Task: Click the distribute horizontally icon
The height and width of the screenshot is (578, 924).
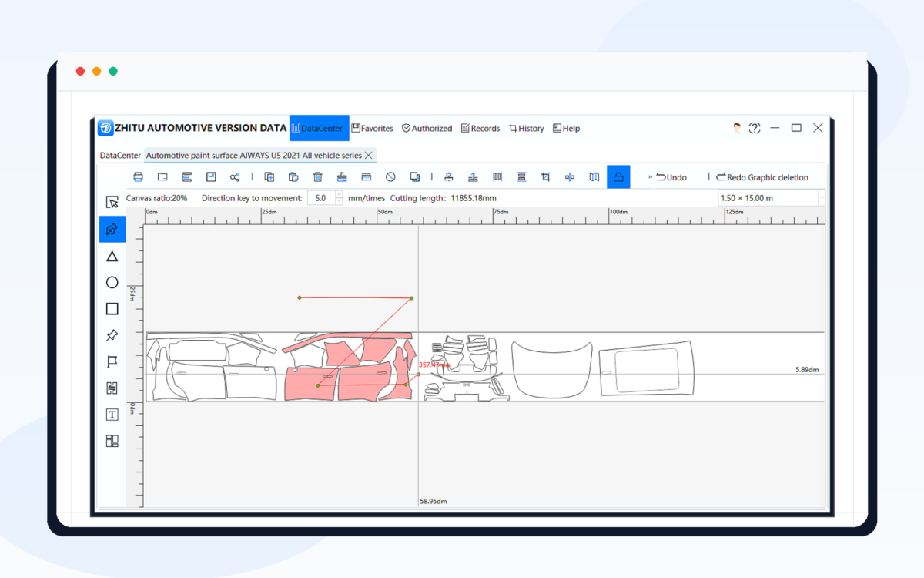Action: [x=497, y=176]
